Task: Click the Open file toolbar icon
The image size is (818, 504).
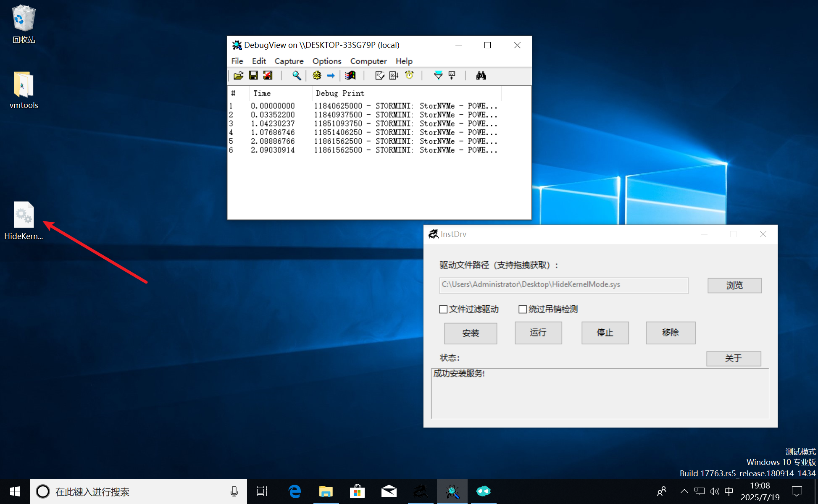Action: click(238, 76)
